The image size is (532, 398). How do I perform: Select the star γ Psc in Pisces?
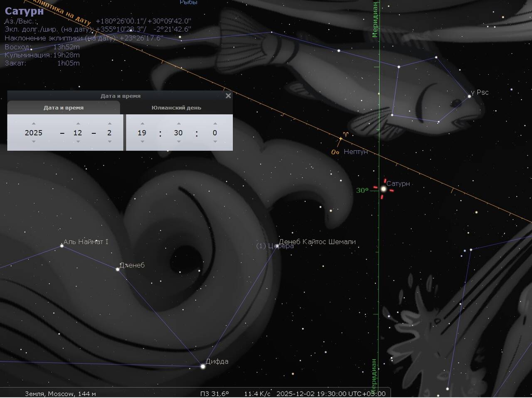pyautogui.click(x=470, y=96)
